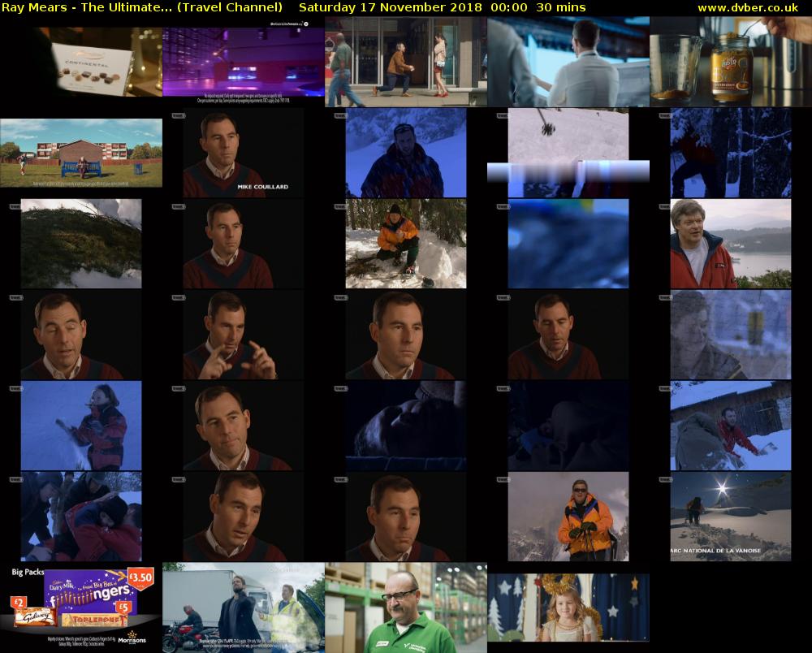Select the motorcycle and truck advert thumbnail
The height and width of the screenshot is (653, 812).
244,608
